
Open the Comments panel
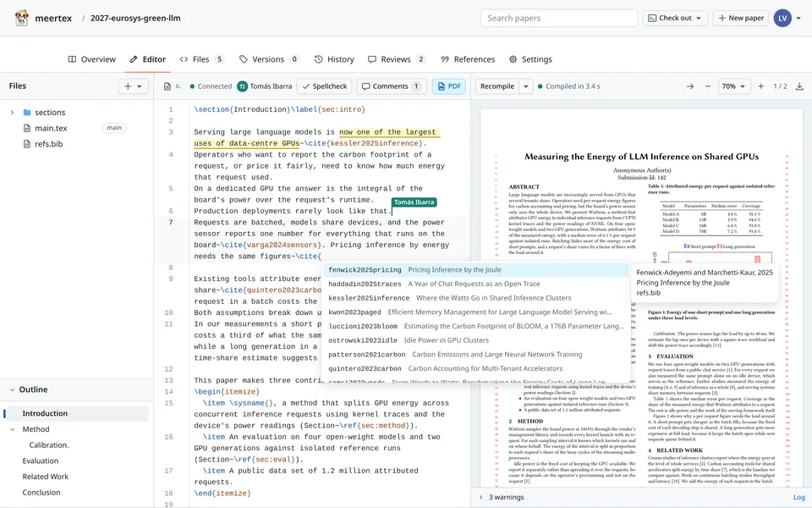391,86
